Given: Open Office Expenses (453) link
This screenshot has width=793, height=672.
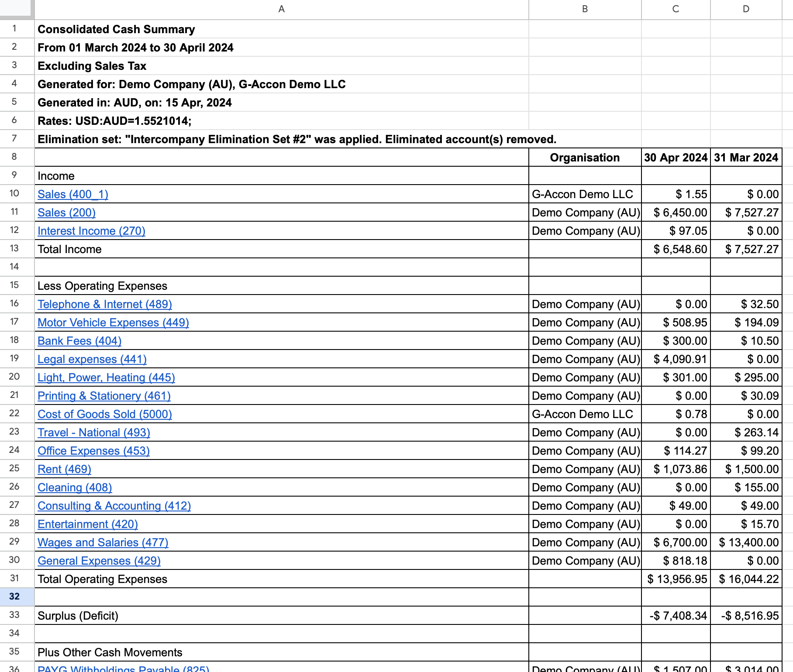Looking at the screenshot, I should point(93,451).
